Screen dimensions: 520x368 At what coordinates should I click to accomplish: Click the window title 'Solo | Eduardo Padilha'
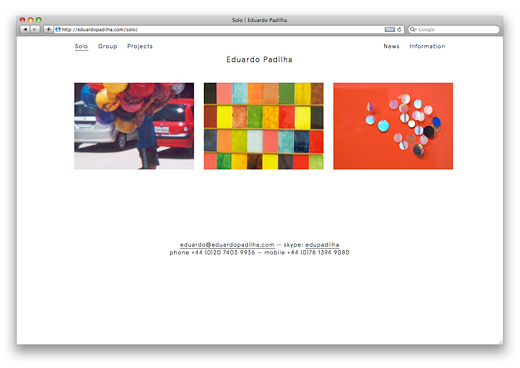[x=260, y=20]
